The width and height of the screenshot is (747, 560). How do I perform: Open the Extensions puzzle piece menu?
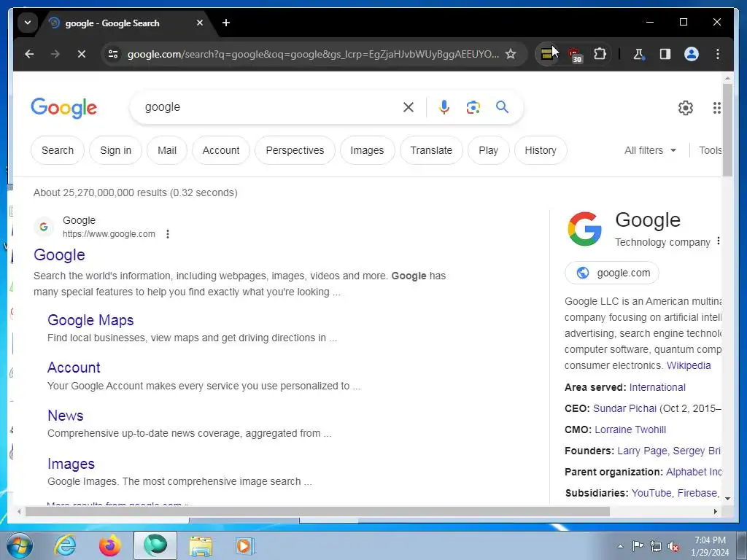(600, 54)
